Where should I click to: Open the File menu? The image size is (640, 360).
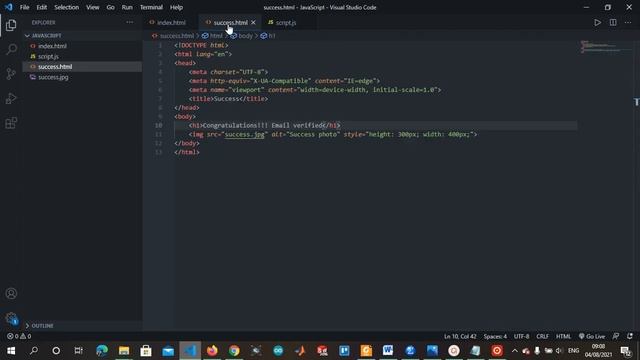tap(24, 7)
